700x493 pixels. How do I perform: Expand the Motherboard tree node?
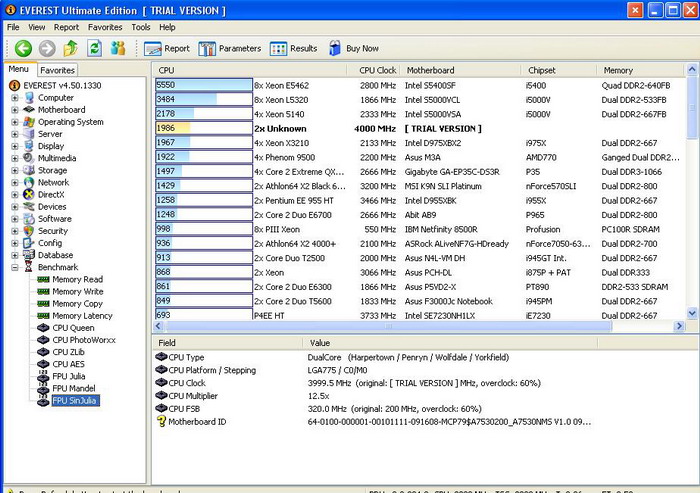tap(15, 110)
